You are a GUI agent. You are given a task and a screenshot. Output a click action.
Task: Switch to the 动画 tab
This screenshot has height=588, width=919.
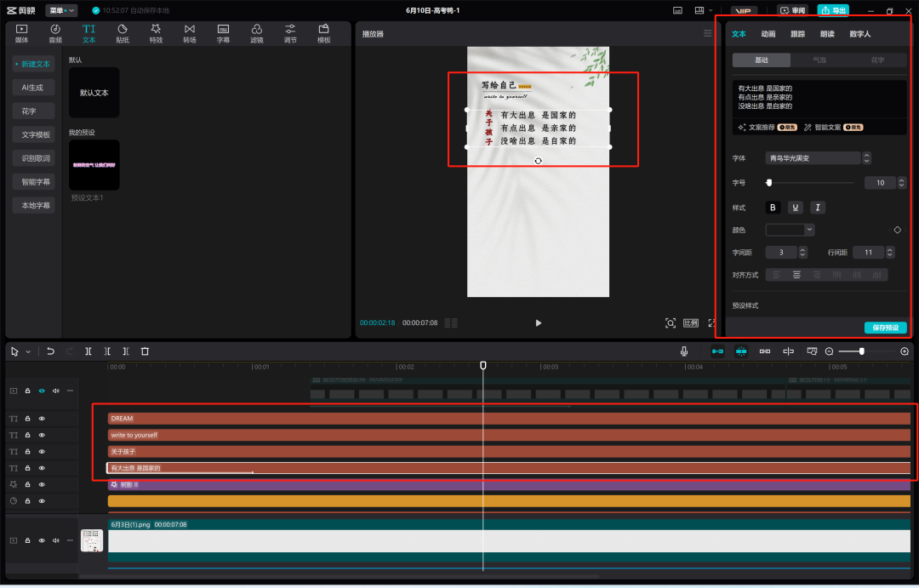click(x=768, y=34)
